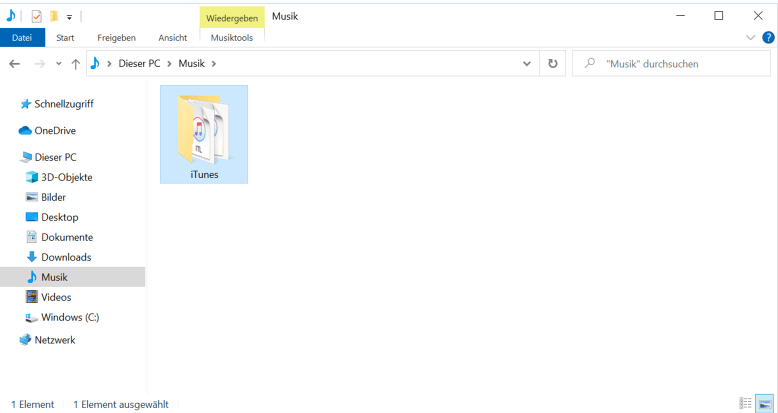This screenshot has height=413, width=778.
Task: Minimize the Musik window
Action: tap(680, 16)
